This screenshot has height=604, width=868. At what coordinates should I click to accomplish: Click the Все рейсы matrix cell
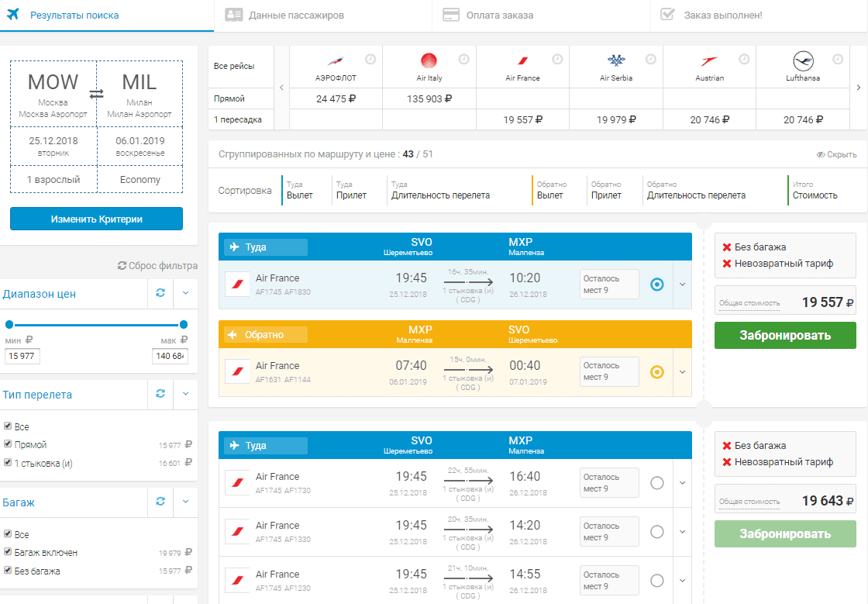tap(241, 67)
